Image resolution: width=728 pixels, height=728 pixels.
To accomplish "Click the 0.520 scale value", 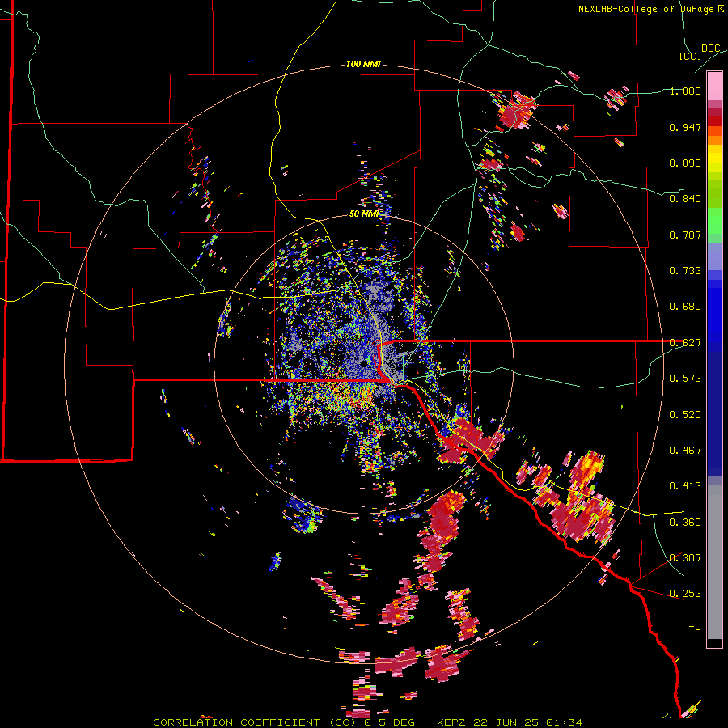I will click(685, 415).
